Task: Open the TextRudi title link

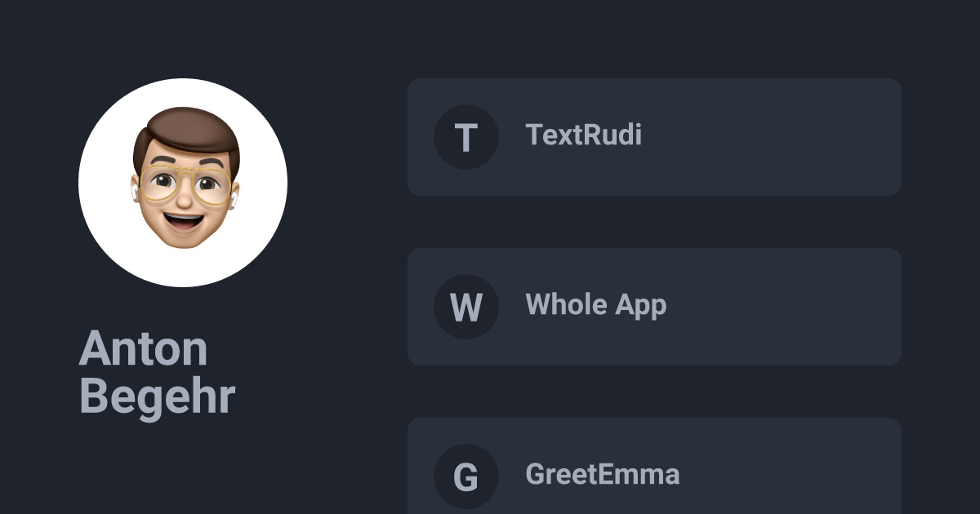Action: click(583, 135)
